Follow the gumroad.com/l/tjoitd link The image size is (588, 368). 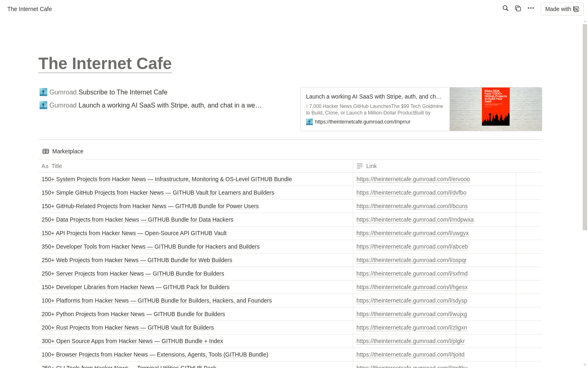pos(410,355)
